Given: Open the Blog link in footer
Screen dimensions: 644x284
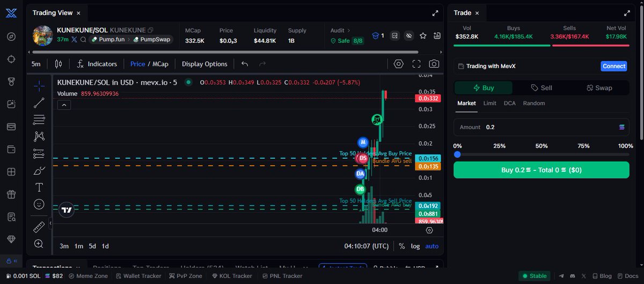Looking at the screenshot, I should click(x=601, y=276).
